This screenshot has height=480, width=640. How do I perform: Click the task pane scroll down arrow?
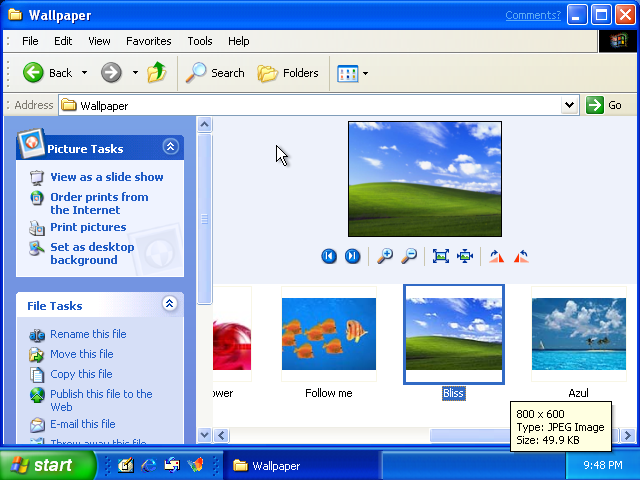204,435
